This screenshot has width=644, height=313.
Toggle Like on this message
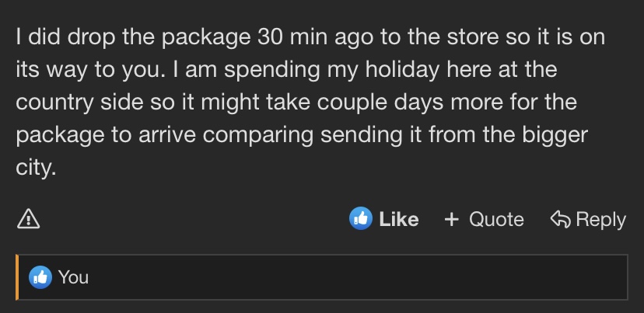pos(398,220)
